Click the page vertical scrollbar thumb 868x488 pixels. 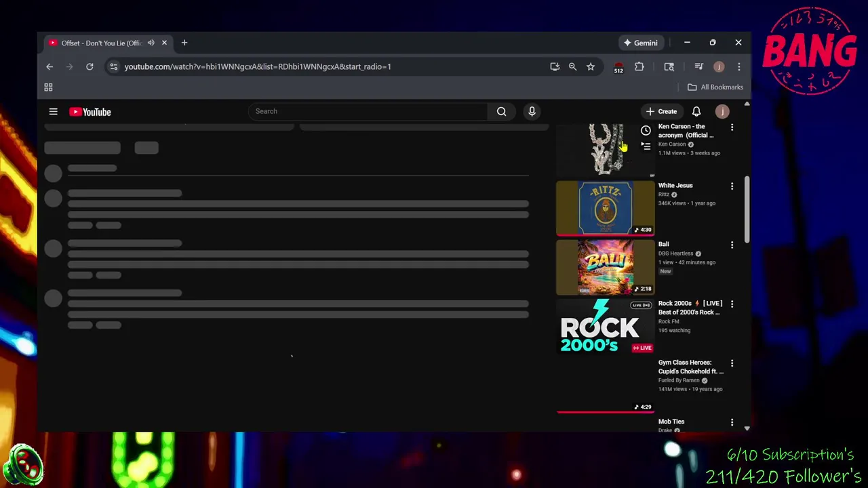[x=747, y=209]
